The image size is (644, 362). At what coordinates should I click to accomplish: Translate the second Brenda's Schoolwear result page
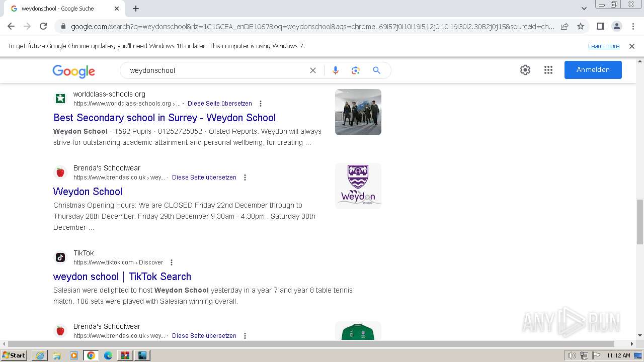pyautogui.click(x=204, y=336)
